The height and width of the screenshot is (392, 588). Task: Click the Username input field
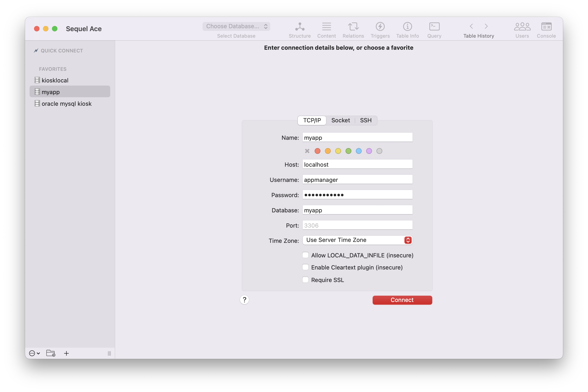click(357, 179)
